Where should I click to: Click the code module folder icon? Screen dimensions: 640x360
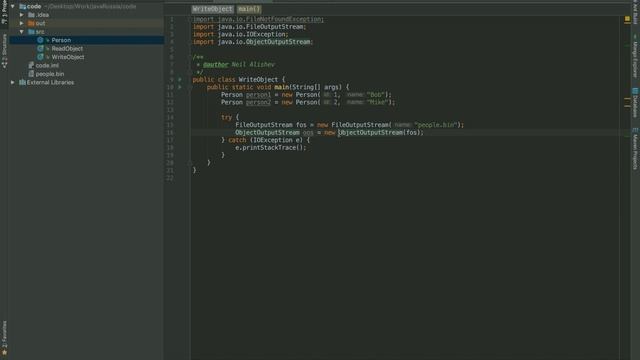22,6
